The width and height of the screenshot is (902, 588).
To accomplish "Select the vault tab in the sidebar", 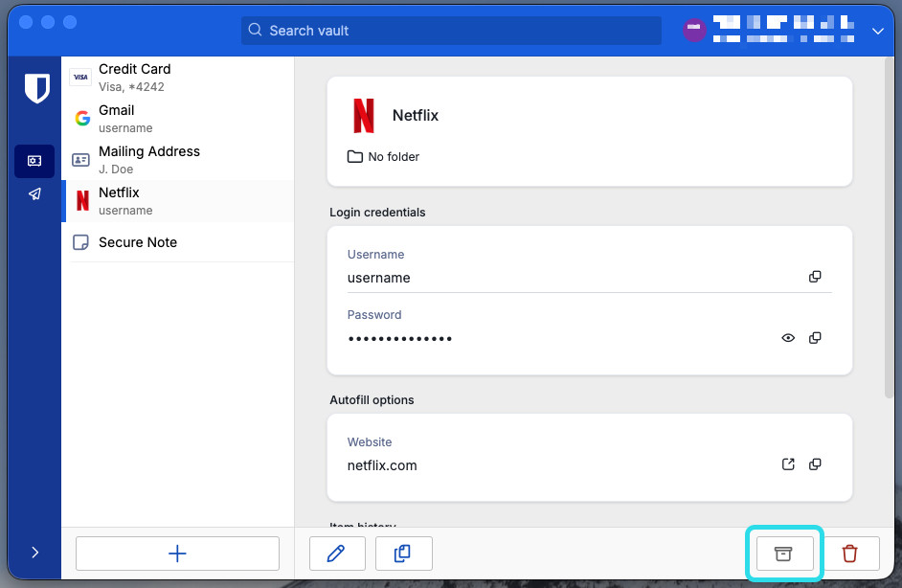I will 34,161.
